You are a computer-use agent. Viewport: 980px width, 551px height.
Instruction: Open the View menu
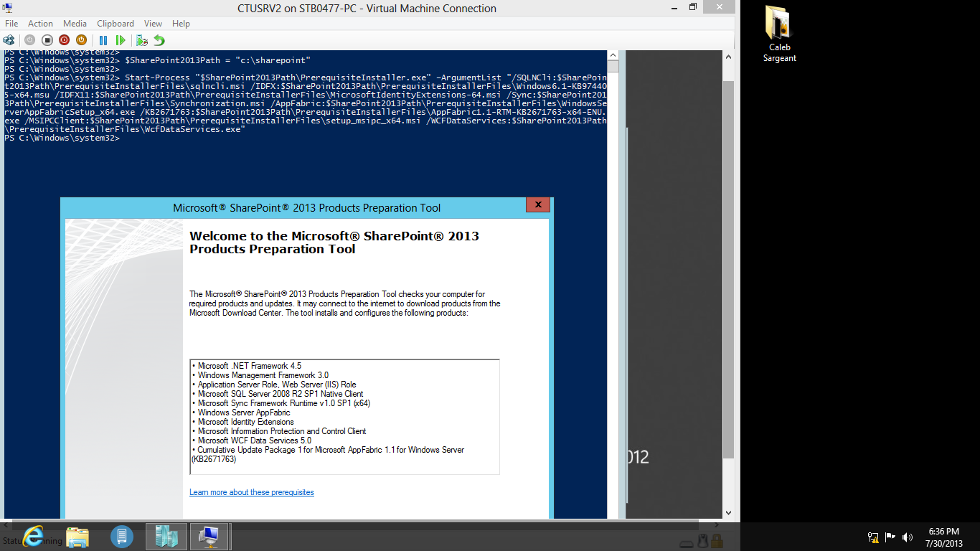(x=154, y=24)
